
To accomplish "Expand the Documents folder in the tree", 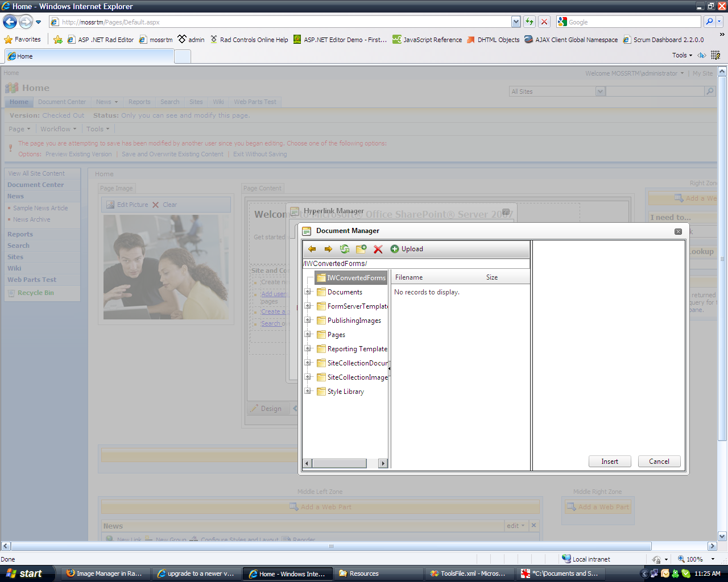I will 308,292.
